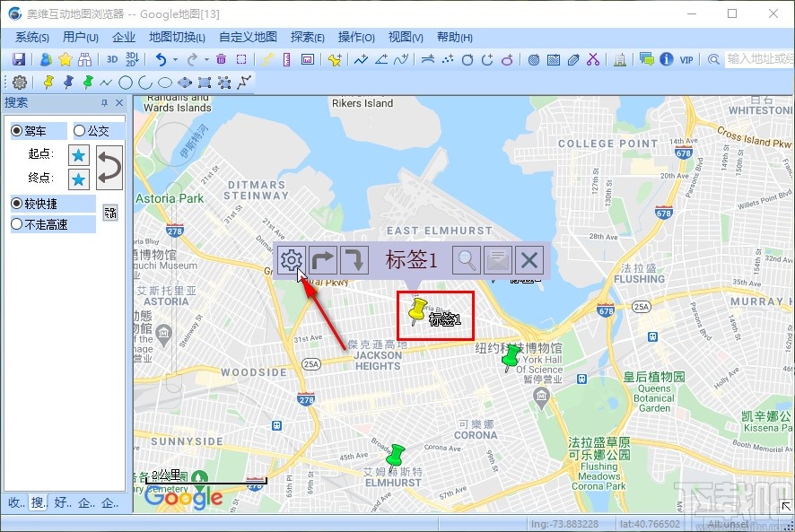Expand the Undo dropdown arrow

point(175,59)
